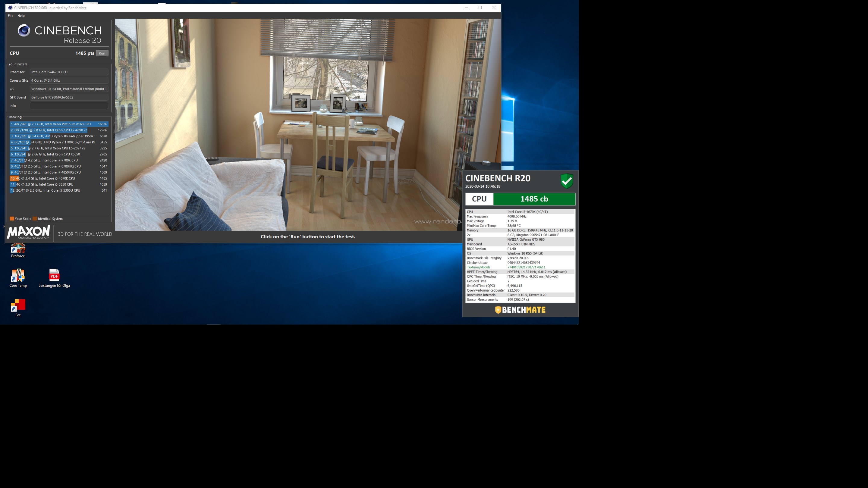Click the GFX Board field
868x488 pixels.
(x=69, y=97)
